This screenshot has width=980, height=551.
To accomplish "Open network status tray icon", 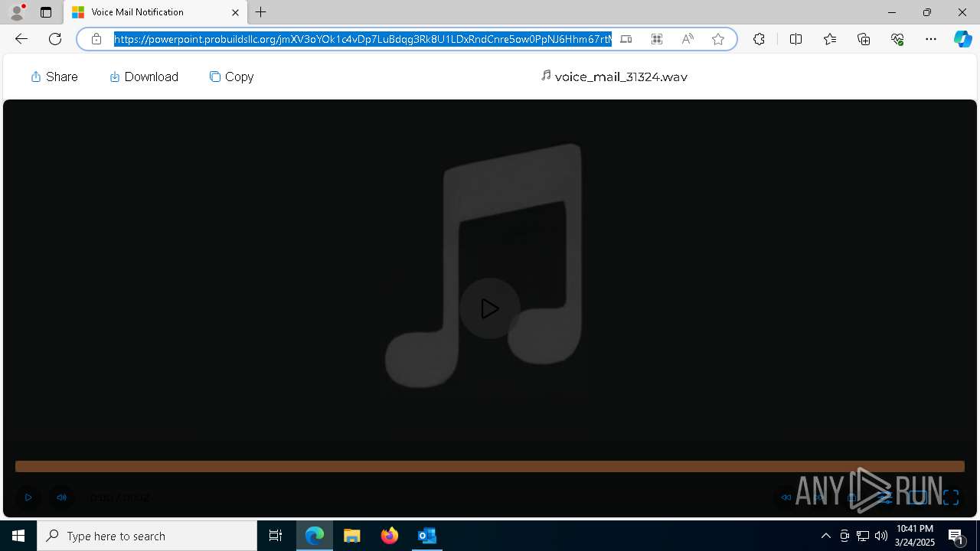I will point(863,536).
